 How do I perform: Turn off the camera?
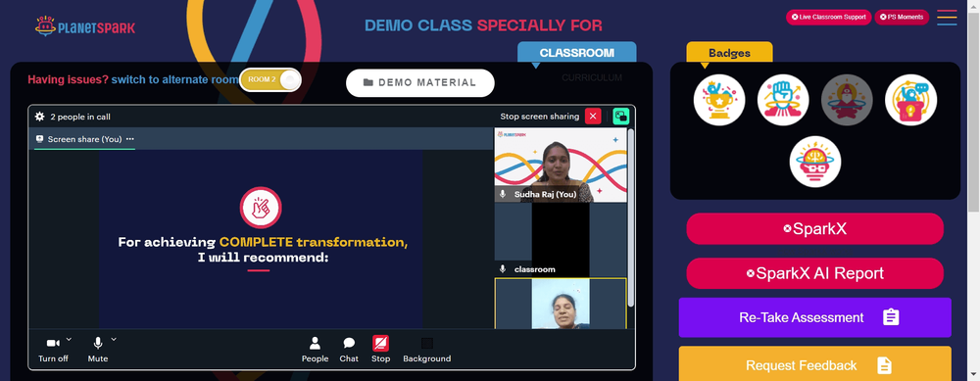(53, 349)
